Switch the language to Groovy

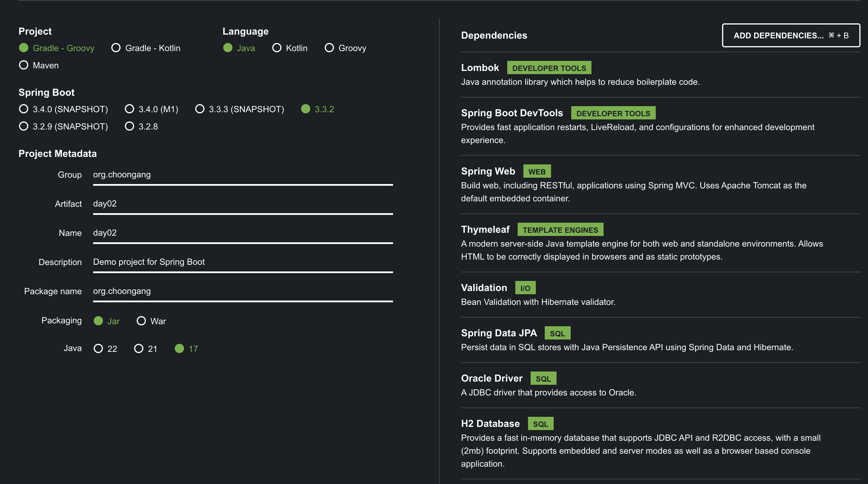(329, 48)
